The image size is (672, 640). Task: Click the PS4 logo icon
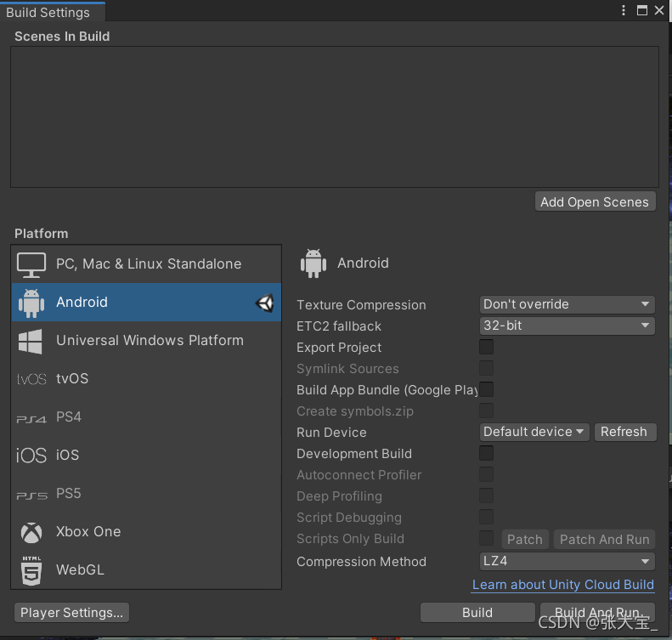click(31, 419)
